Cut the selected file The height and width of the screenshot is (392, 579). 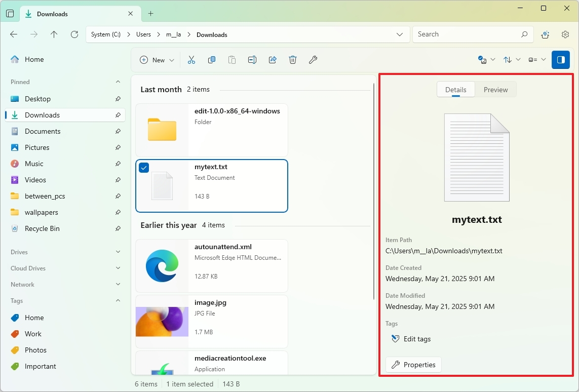pos(191,59)
